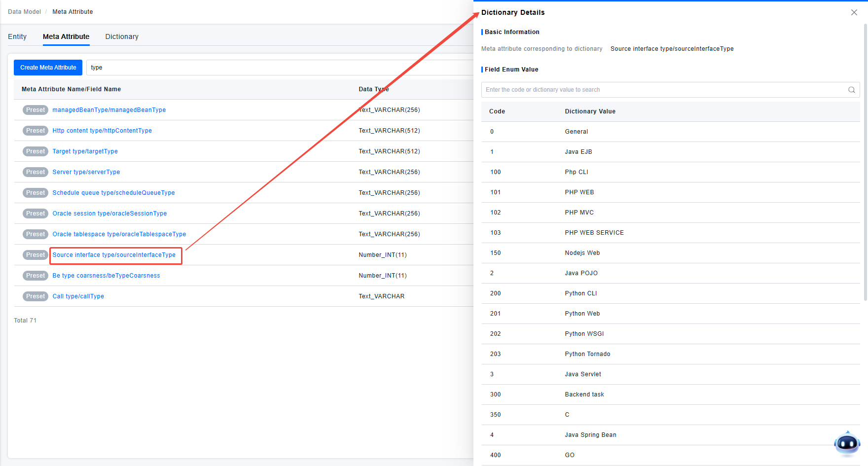The width and height of the screenshot is (868, 466).
Task: Select the Java Spring Bean dictionary row
Action: [590, 435]
